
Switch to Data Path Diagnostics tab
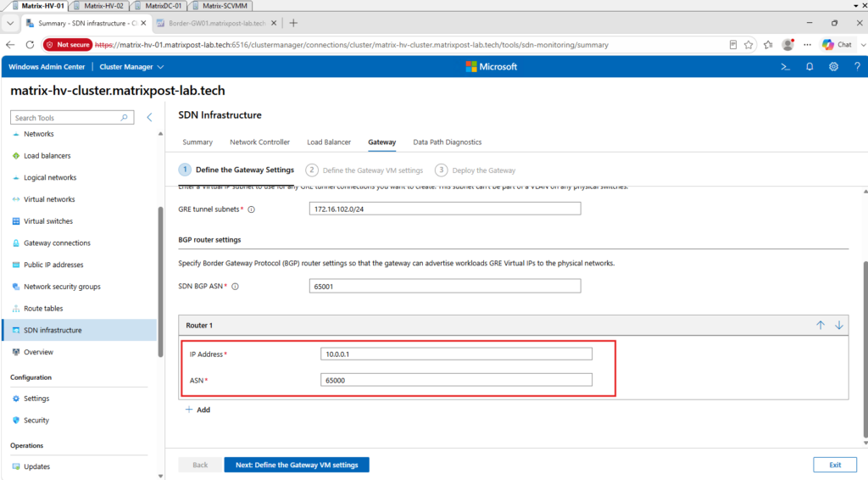(x=448, y=142)
